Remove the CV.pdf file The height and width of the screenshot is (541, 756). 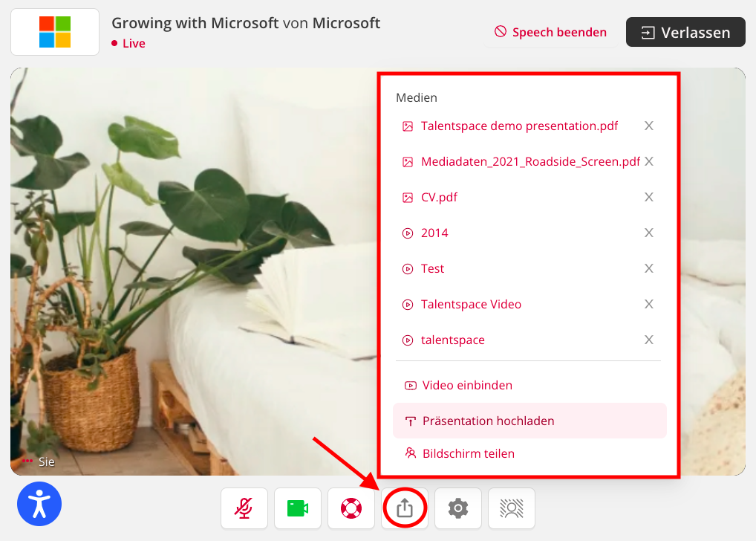(649, 197)
